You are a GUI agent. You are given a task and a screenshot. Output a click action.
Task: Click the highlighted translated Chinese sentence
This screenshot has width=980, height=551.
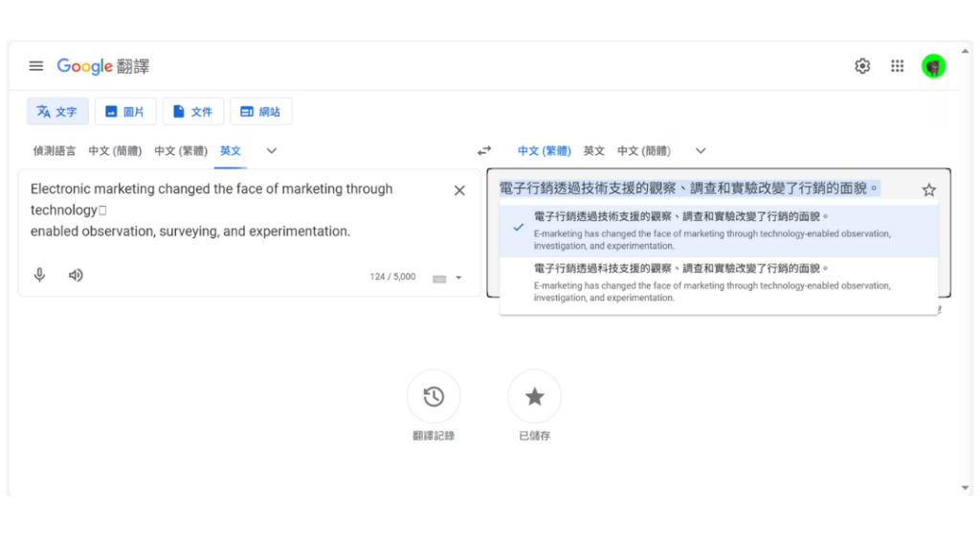click(x=689, y=188)
